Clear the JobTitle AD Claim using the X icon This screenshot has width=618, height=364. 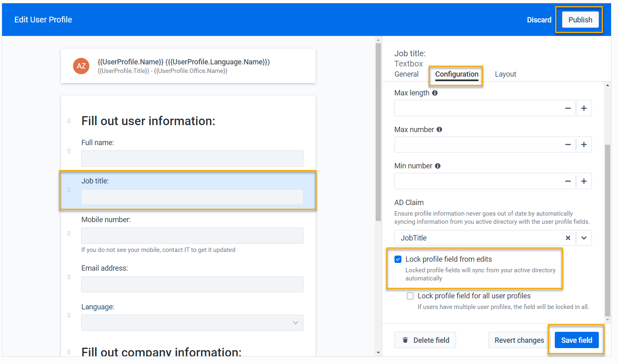pos(568,238)
